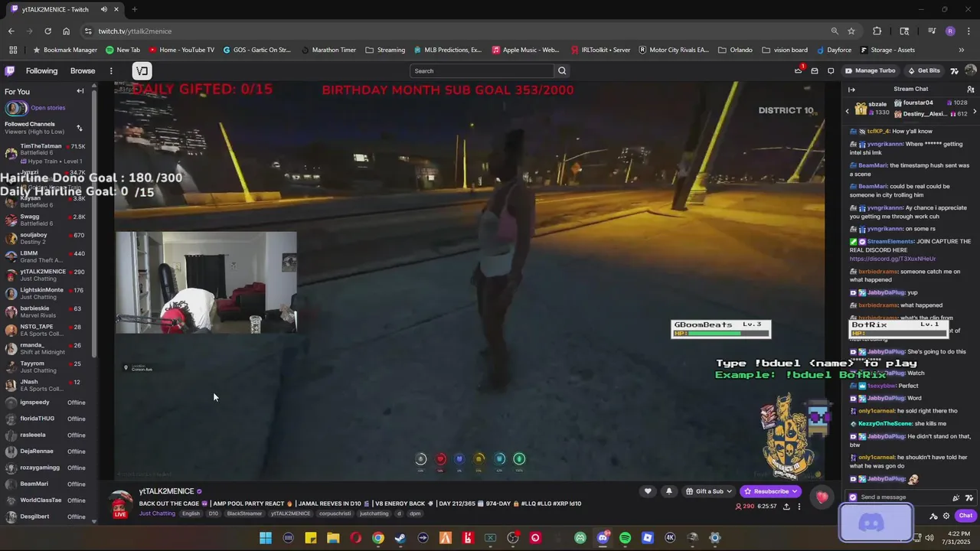
Task: Open the Gift a Sub dropdown
Action: pyautogui.click(x=709, y=491)
